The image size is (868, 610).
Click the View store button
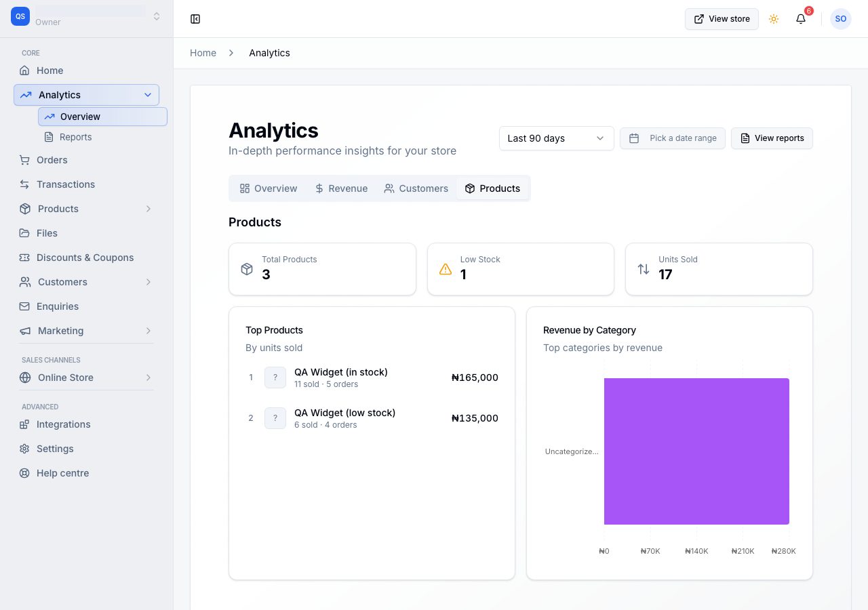(722, 19)
